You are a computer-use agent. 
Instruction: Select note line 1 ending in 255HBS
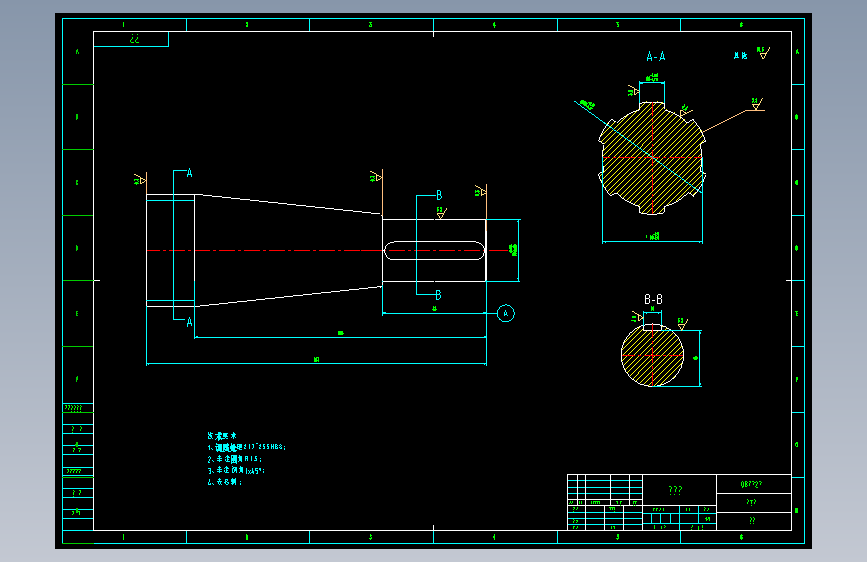[x=247, y=447]
